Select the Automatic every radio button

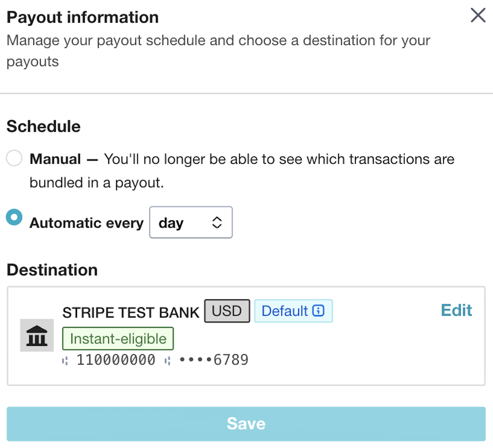coord(14,217)
